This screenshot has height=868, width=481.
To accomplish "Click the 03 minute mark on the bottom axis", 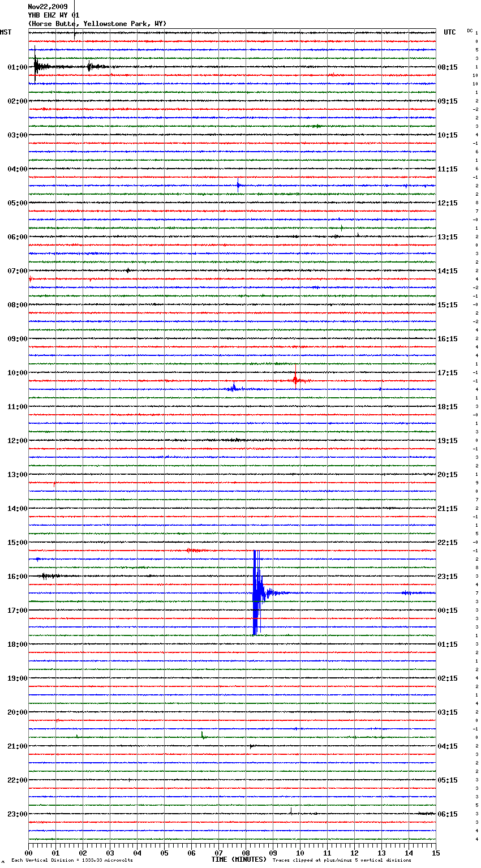I will [110, 853].
